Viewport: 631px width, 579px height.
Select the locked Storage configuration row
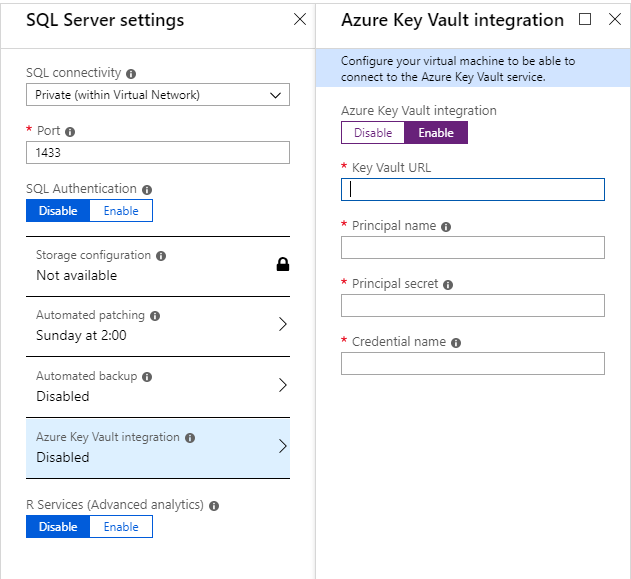coord(158,266)
